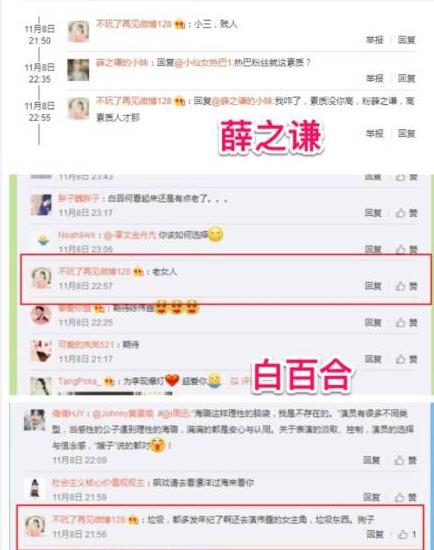Screen dimensions: 434x550
Task: Thumbs-up the 21:59 comment
Action: coord(405,497)
